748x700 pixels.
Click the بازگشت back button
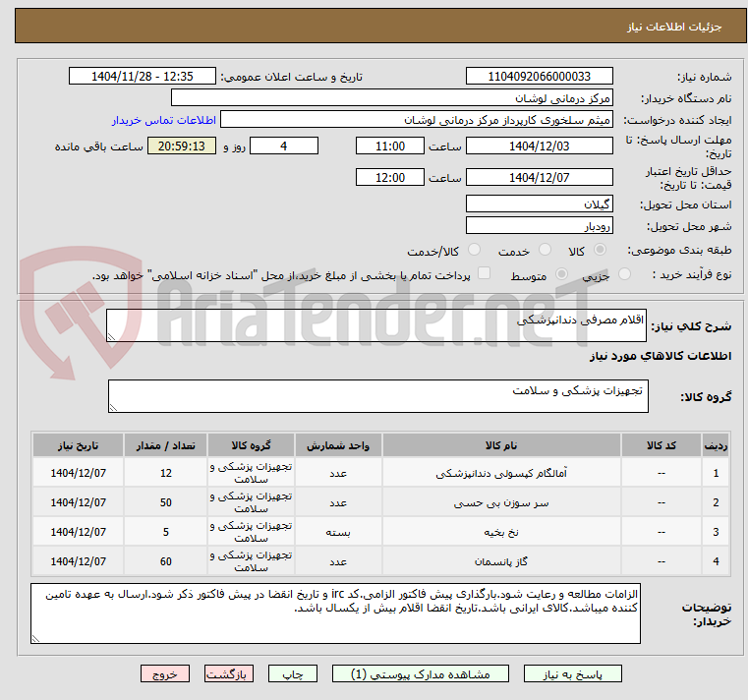[x=229, y=673]
